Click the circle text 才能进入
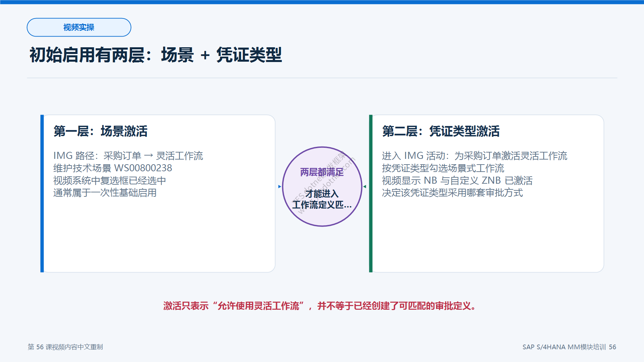Viewport: 644px width, 362px height. click(322, 193)
